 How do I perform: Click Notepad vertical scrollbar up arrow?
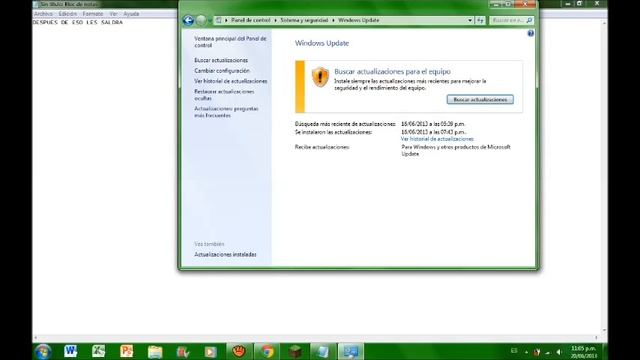604,23
